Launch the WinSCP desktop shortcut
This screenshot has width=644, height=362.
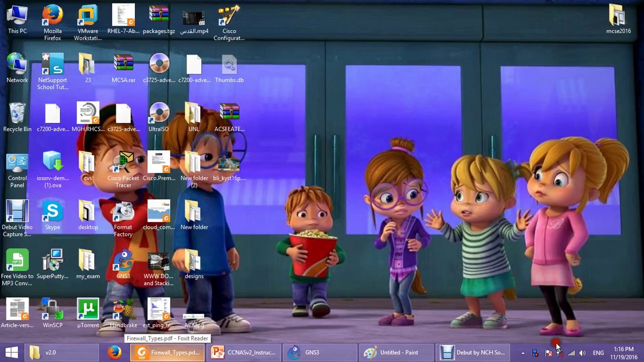click(52, 314)
